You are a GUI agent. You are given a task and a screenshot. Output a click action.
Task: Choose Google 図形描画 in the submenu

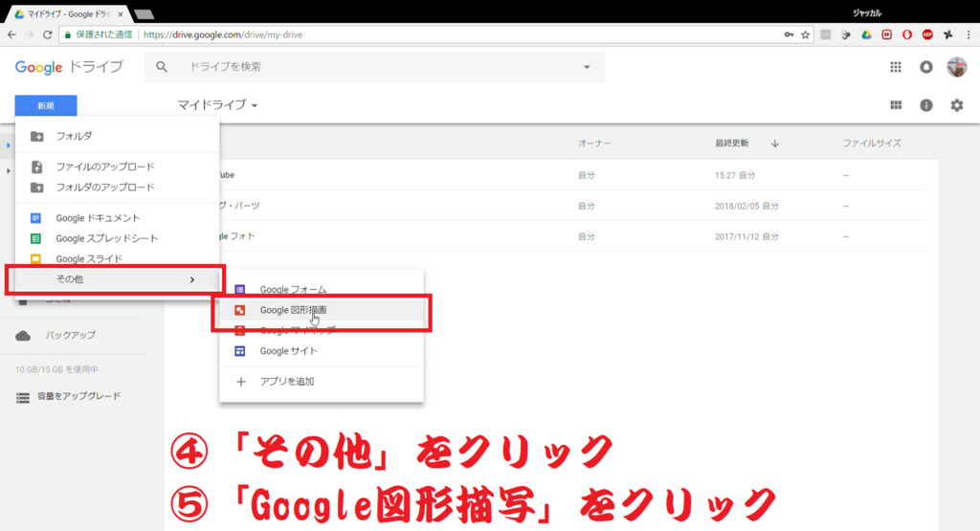point(322,310)
